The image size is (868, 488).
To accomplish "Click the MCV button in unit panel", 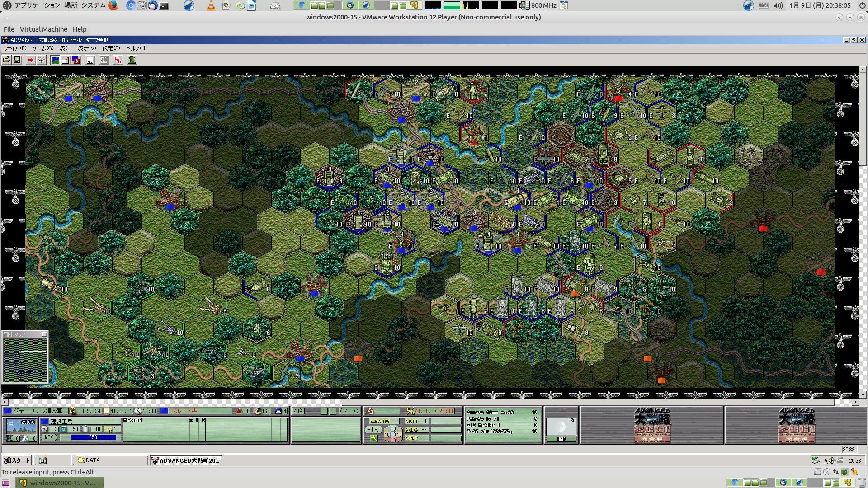I will (49, 437).
